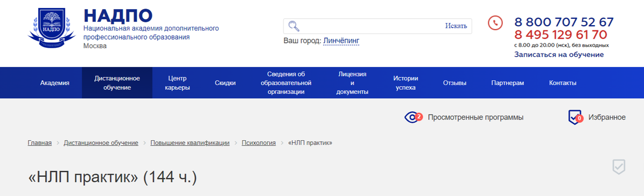The image size is (644, 196).
Task: Go to Повышение квалификации breadcrumb
Action: click(x=190, y=143)
